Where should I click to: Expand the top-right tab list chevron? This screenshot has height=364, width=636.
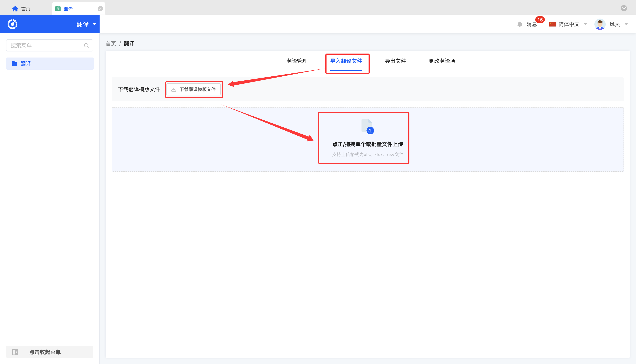[x=624, y=8]
